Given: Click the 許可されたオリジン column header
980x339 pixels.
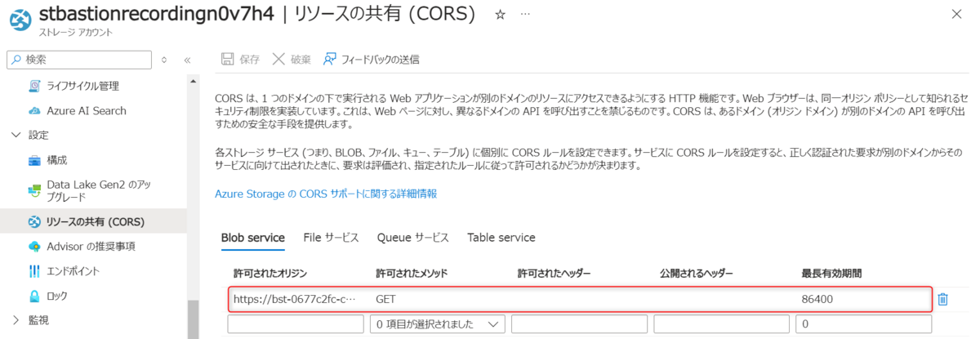Looking at the screenshot, I should [x=270, y=273].
